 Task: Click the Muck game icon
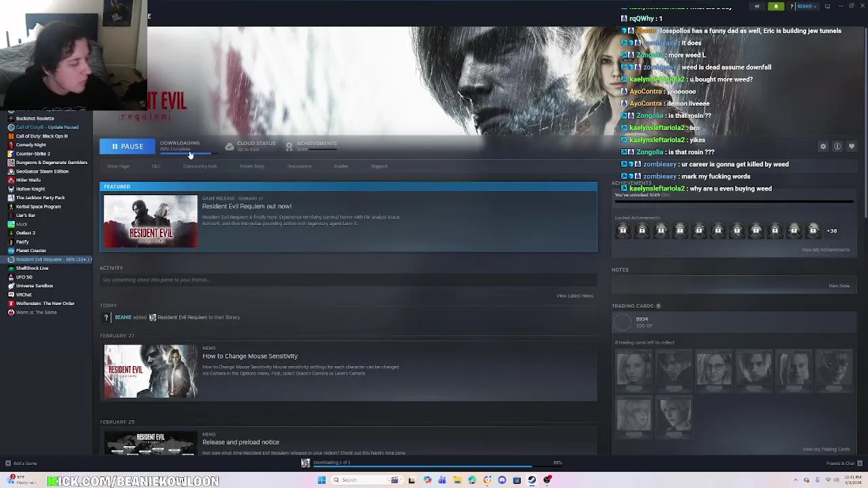click(x=11, y=224)
